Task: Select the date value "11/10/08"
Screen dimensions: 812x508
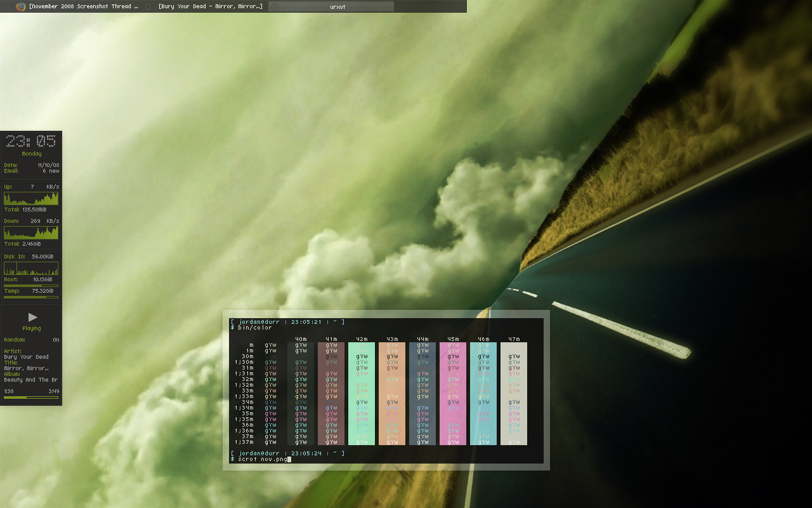Action: [48, 165]
